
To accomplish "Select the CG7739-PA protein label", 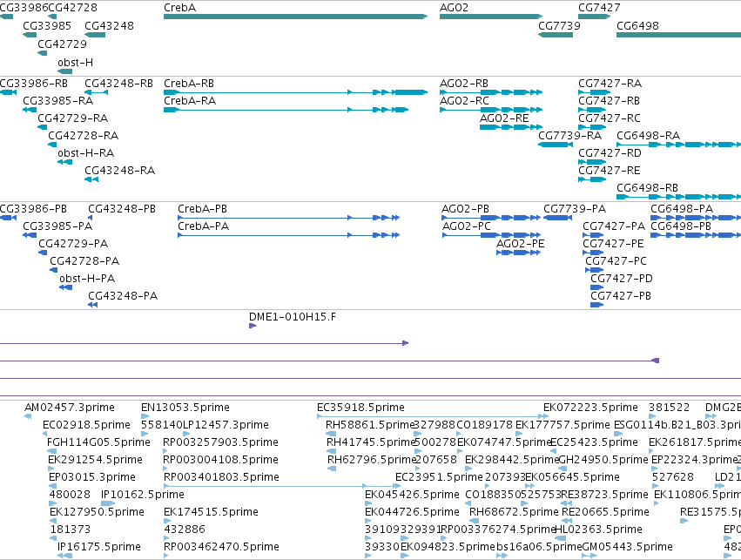I will tap(575, 209).
